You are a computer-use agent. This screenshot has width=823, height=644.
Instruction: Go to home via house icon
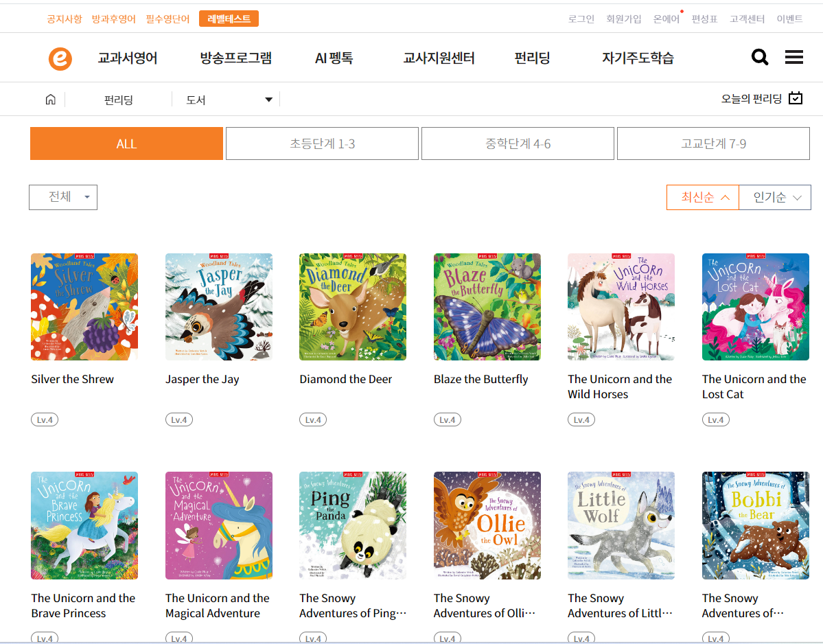(x=50, y=99)
